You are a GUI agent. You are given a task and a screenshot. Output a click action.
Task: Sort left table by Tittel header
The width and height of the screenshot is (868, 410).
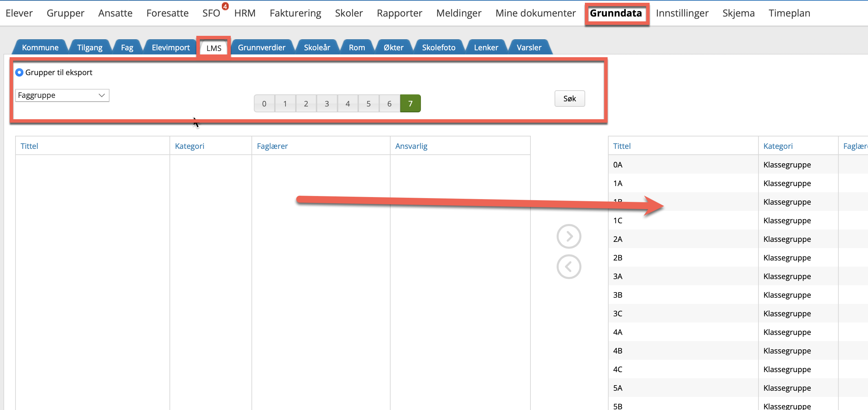(x=29, y=146)
